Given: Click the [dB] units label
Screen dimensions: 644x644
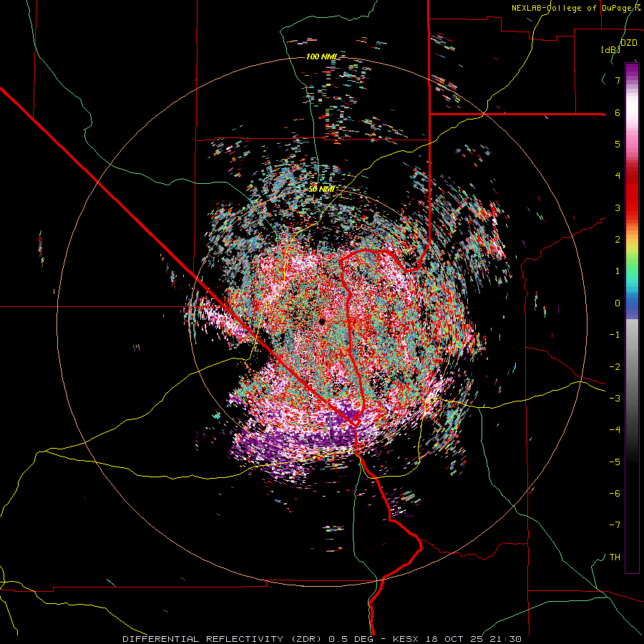Looking at the screenshot, I should (610, 49).
